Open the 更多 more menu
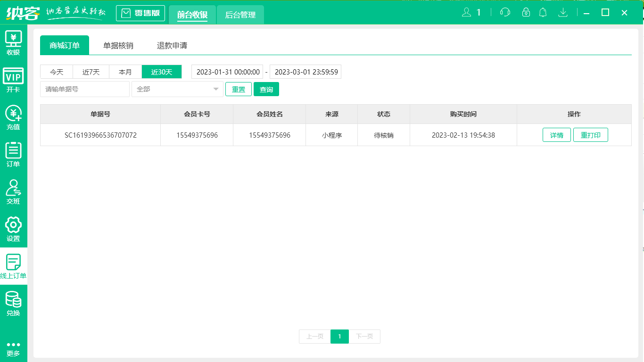This screenshot has width=644, height=362. pos(13,346)
